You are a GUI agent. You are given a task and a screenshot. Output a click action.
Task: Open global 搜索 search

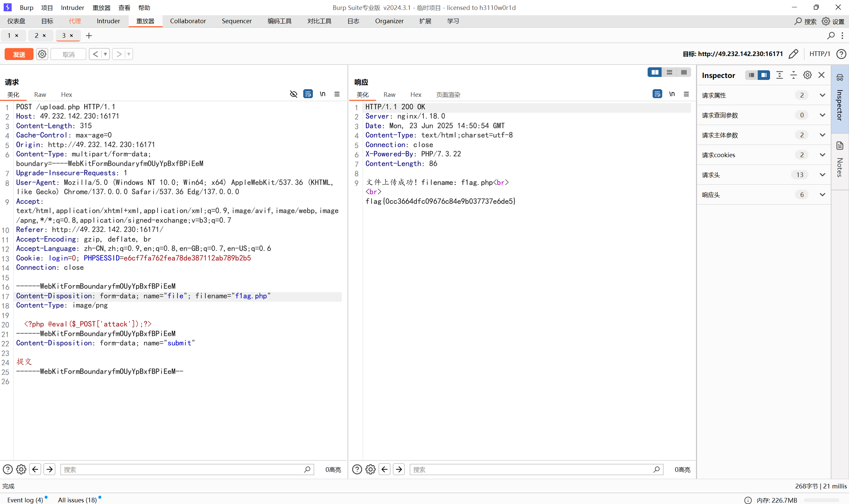[805, 21]
